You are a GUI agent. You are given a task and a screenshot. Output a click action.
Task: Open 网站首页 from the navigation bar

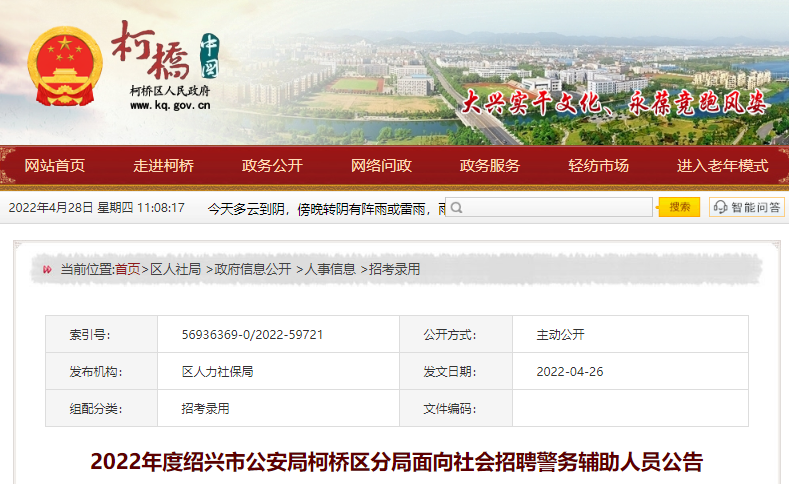coord(55,166)
